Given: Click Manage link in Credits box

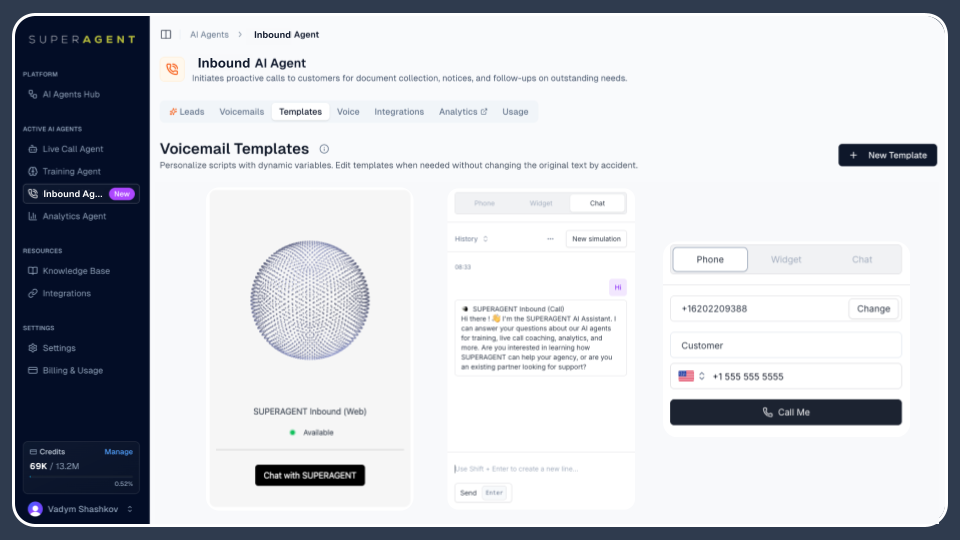Looking at the screenshot, I should point(118,452).
